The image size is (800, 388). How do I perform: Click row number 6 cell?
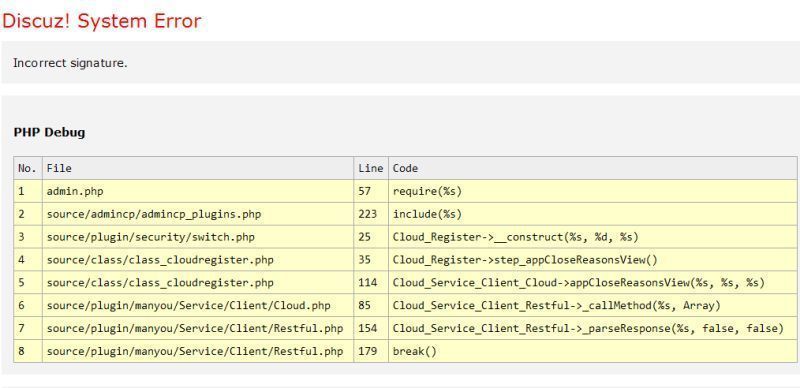28,306
